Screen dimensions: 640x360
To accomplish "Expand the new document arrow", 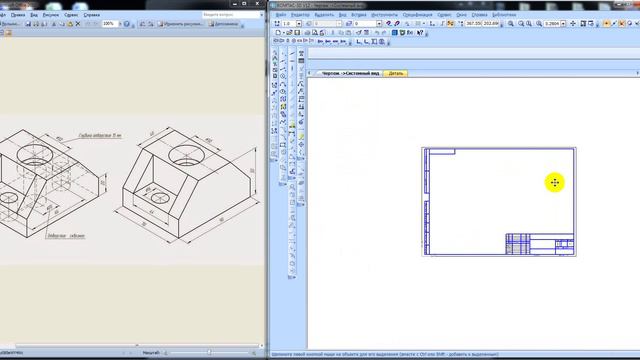I will click(x=284, y=33).
